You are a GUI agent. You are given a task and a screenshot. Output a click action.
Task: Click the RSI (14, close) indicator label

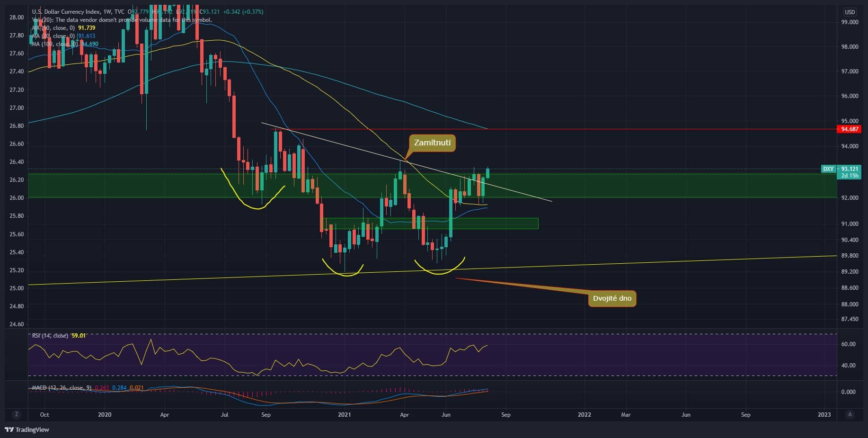(50, 336)
